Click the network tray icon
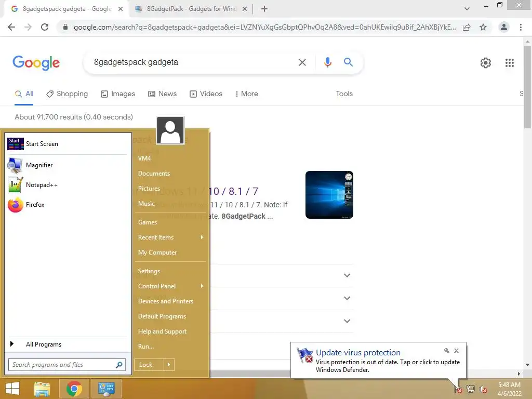Image resolution: width=532 pixels, height=399 pixels. [x=471, y=389]
